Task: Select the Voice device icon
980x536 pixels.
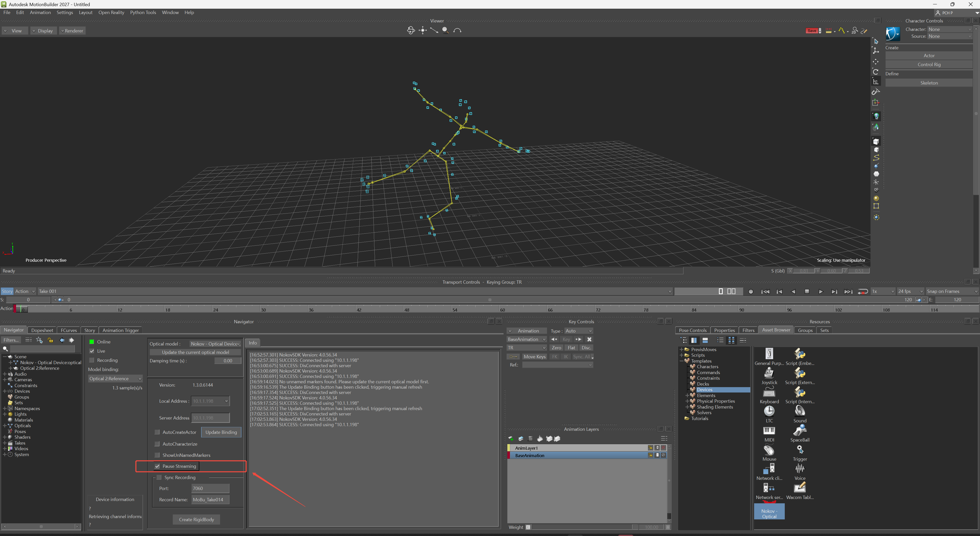Action: pyautogui.click(x=800, y=469)
